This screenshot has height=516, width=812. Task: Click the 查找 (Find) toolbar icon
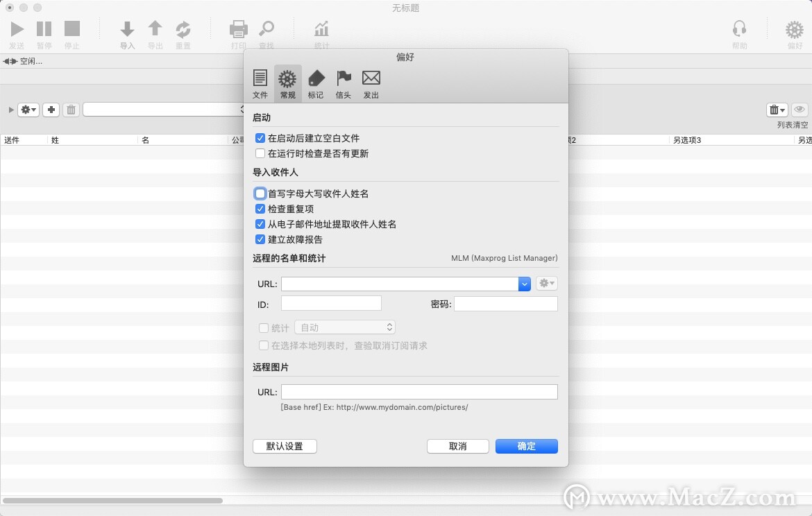(x=267, y=29)
